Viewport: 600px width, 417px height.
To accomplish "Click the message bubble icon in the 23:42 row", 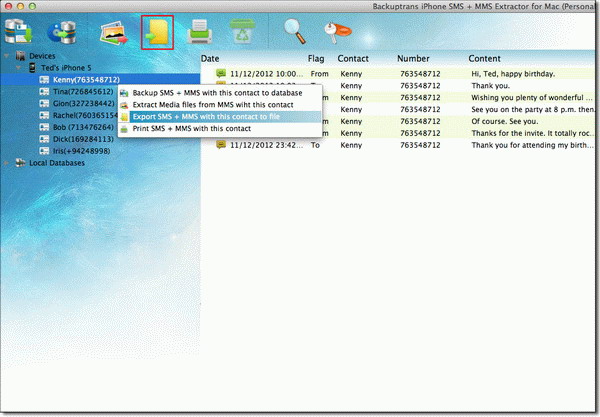I will tap(221, 144).
